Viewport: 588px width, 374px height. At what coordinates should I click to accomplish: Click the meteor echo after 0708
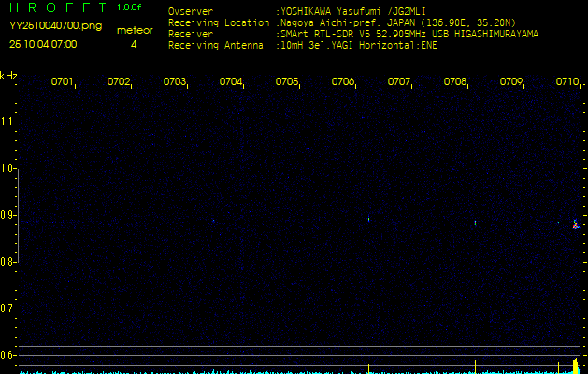pos(475,223)
